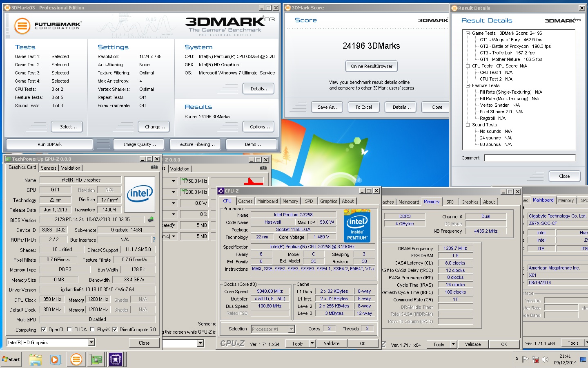Click the Intel Pentium badge in CPU-Z
Image resolution: width=588 pixels, height=368 pixels.
click(357, 226)
